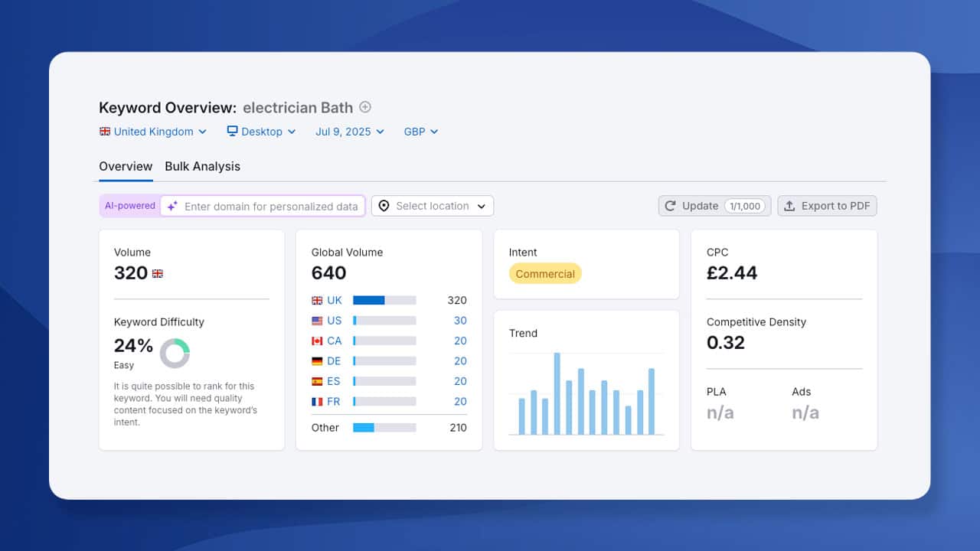Screen dimensions: 980x551
Task: Click the DE country link in Global Volume
Action: click(335, 361)
